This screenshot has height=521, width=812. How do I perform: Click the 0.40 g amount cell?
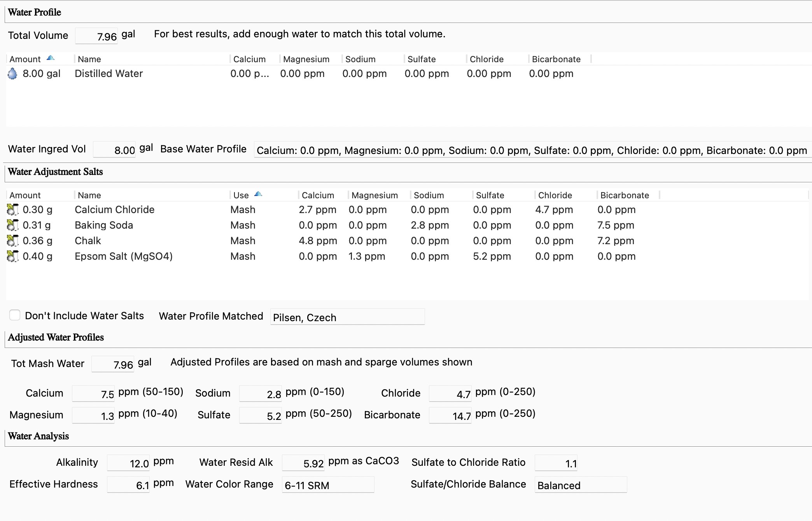[x=37, y=256]
